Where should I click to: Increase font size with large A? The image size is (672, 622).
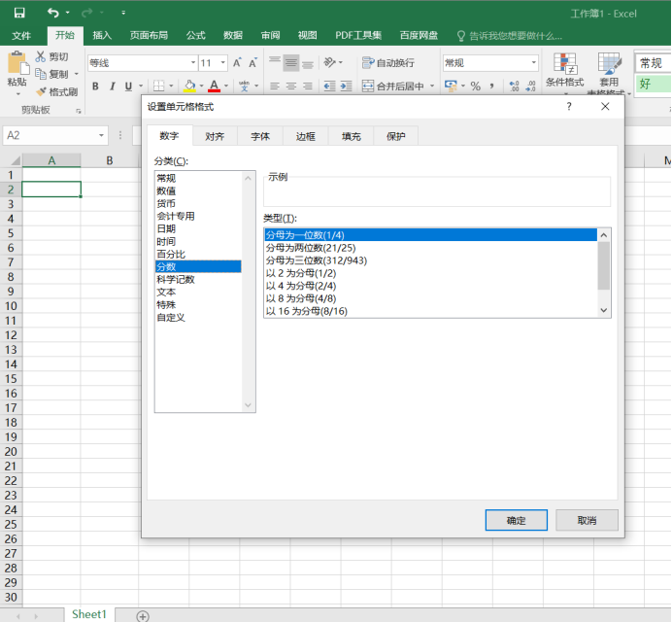pyautogui.click(x=237, y=63)
